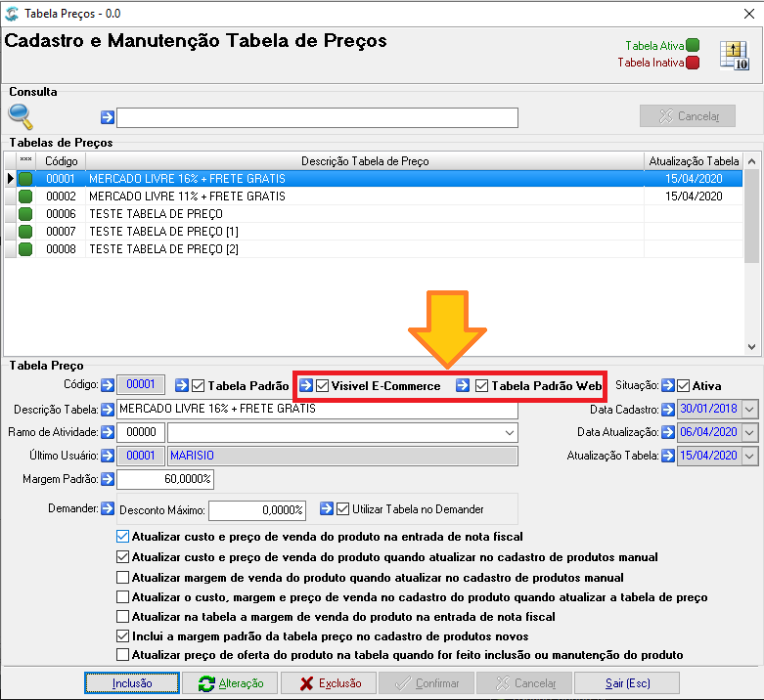Toggle Inclui a margem padrão checkbox
Viewport: 764px width, 700px height.
[123, 636]
